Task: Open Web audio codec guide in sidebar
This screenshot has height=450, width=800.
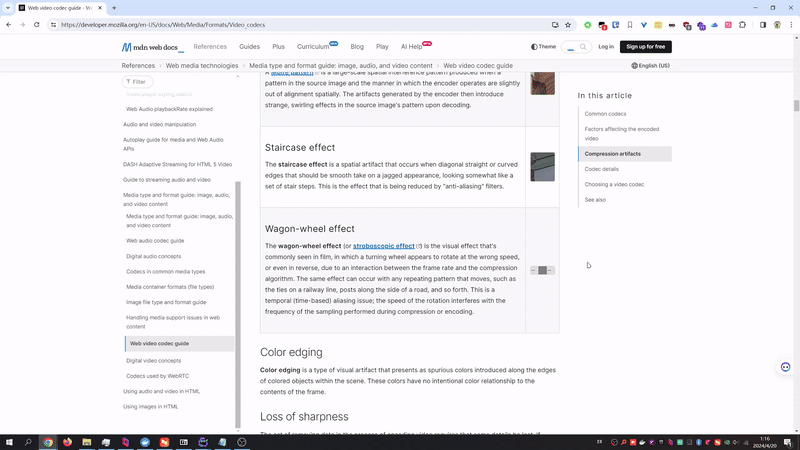Action: (155, 241)
